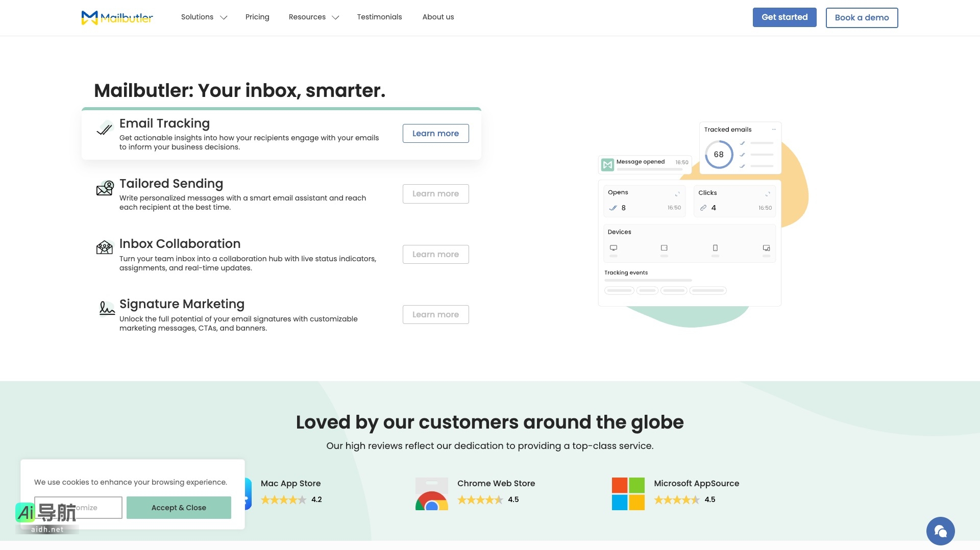Expand the Opens widget with its arrows icon
980x550 pixels.
pos(678,193)
